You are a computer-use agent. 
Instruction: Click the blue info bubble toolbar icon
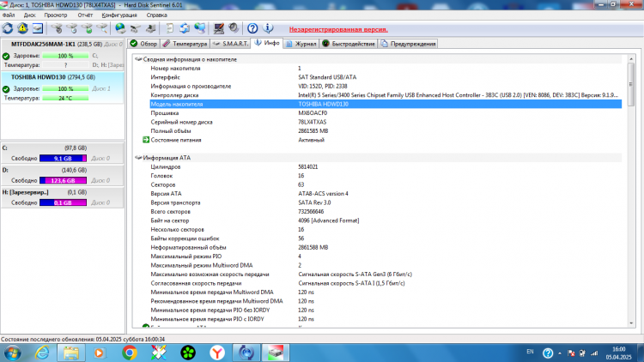click(268, 28)
